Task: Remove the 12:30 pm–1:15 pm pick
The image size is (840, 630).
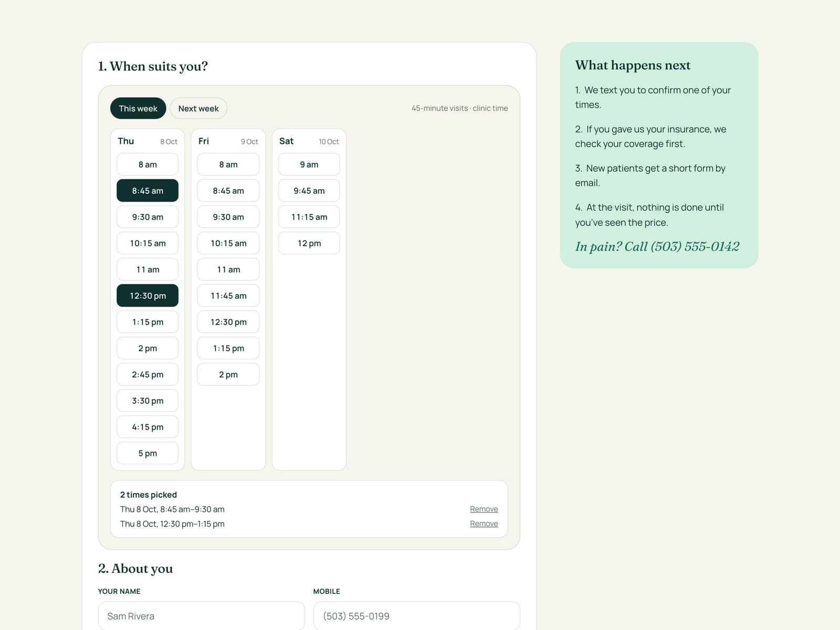Action: point(484,524)
